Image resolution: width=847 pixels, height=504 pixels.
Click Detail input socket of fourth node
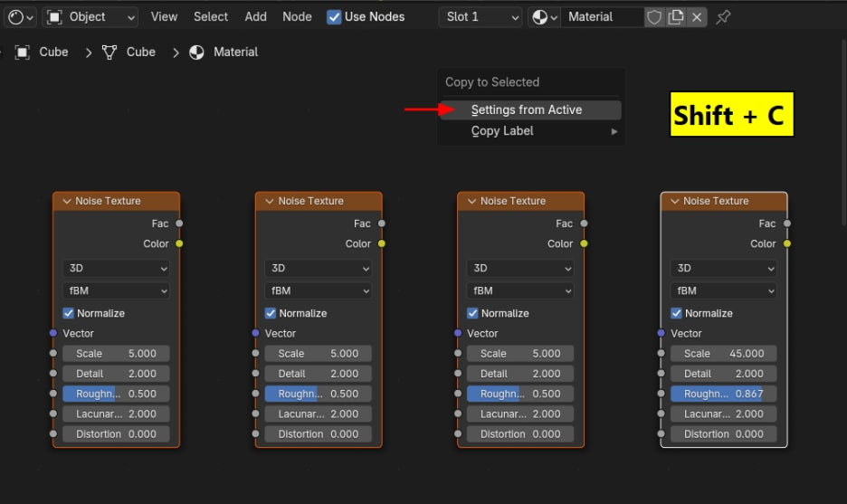661,374
